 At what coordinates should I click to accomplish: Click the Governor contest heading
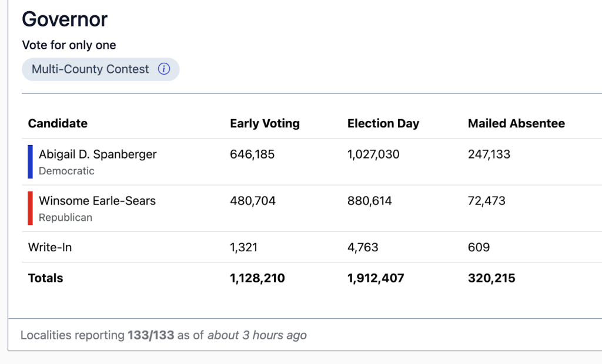[x=65, y=19]
